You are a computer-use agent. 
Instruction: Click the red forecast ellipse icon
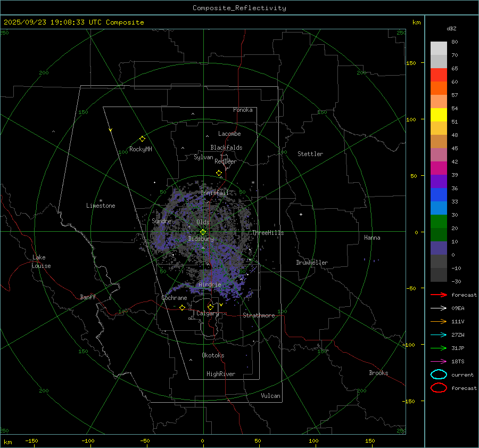pyautogui.click(x=439, y=388)
